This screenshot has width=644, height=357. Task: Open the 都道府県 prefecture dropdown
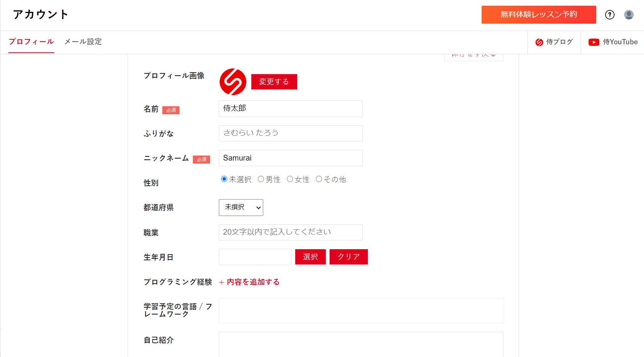(241, 207)
